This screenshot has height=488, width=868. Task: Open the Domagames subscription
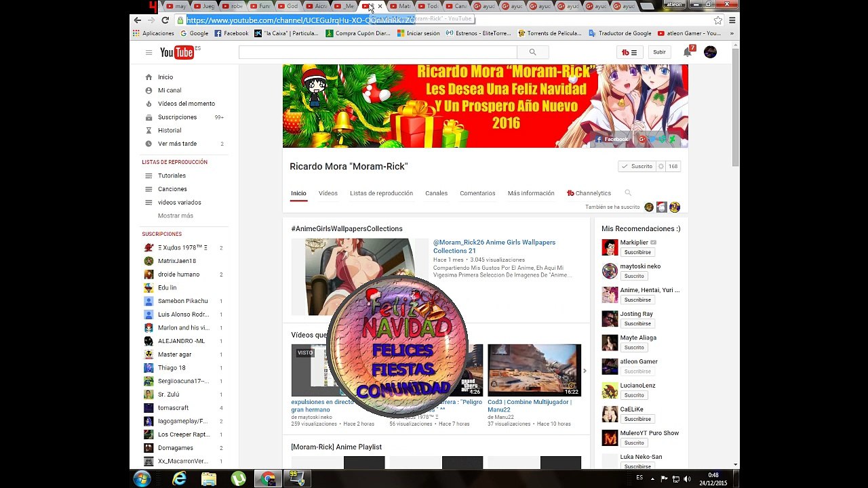click(x=176, y=448)
